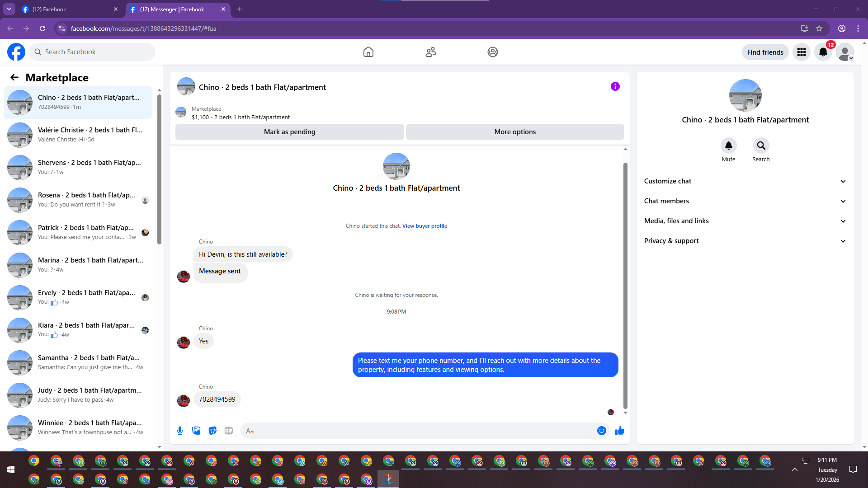Go to the Home feed icon
Viewport: 868px width, 488px height.
click(368, 52)
